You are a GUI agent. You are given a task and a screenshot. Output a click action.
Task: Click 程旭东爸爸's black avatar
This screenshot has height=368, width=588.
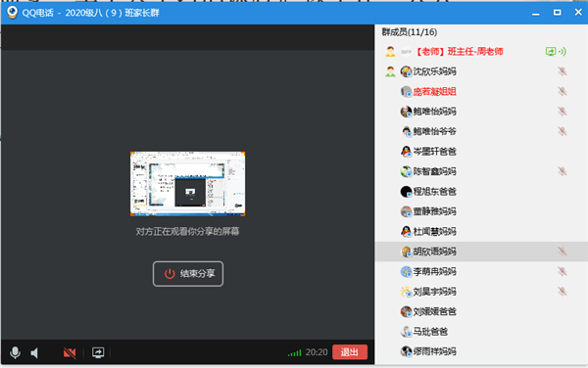406,192
